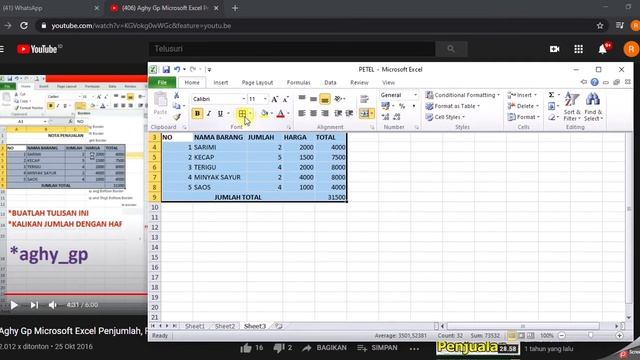Decrease decimal places
The height and width of the screenshot is (360, 640).
[397, 117]
